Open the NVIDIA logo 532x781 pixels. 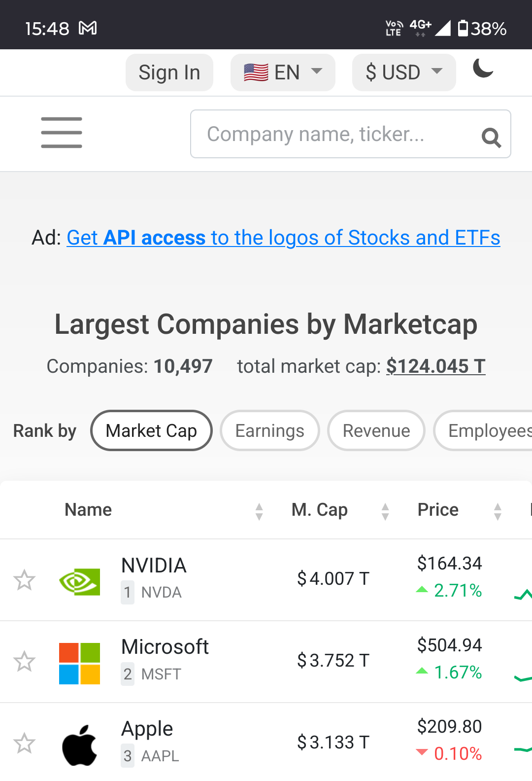click(79, 581)
